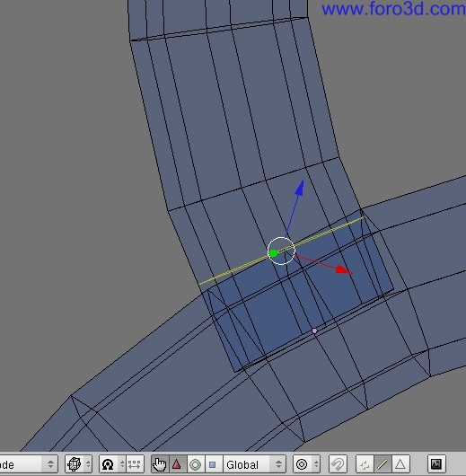This screenshot has width=466, height=476.
Task: Click the white manipulator center circle
Action: click(281, 251)
